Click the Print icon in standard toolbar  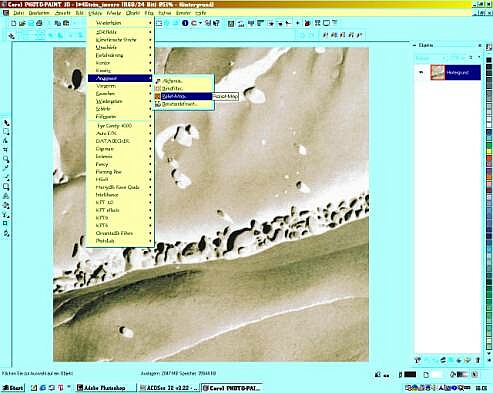[x=39, y=23]
